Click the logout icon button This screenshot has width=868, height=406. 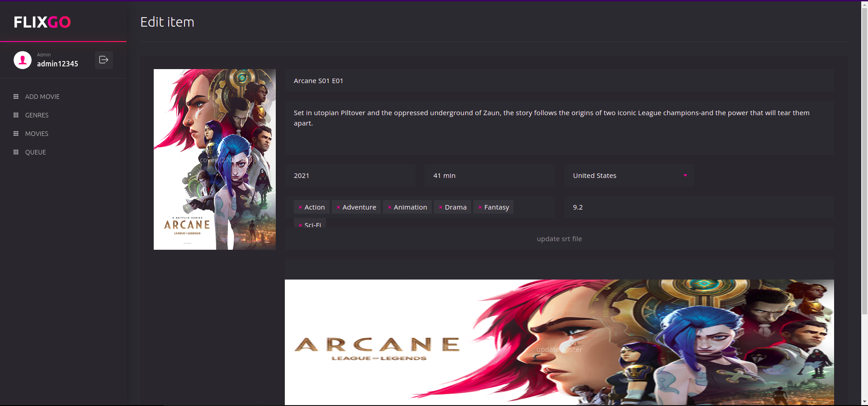click(x=104, y=60)
